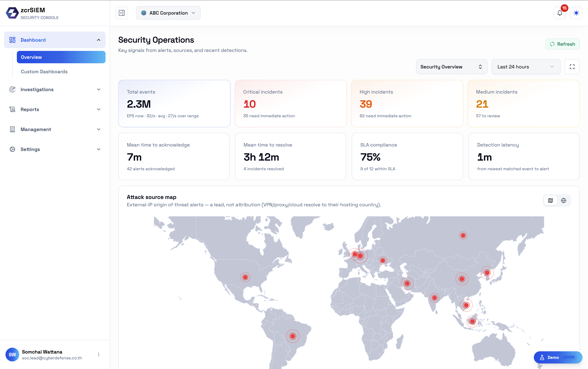Open Last 24 hours time range dropdown
Screen dimensions: 588x369
tap(526, 67)
